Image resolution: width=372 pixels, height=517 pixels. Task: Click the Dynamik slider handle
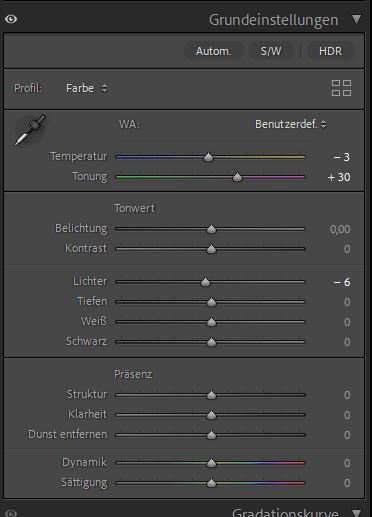point(211,463)
